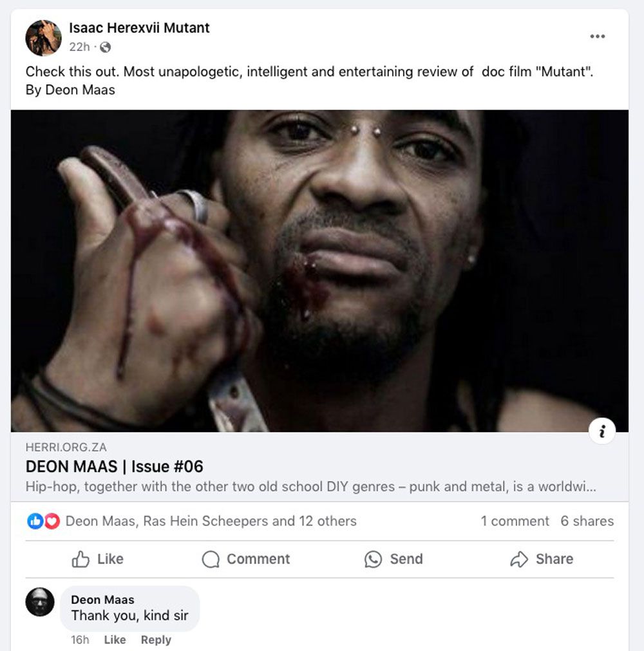This screenshot has width=644, height=651.
Task: Click the red heart reaction icon
Action: pos(52,521)
